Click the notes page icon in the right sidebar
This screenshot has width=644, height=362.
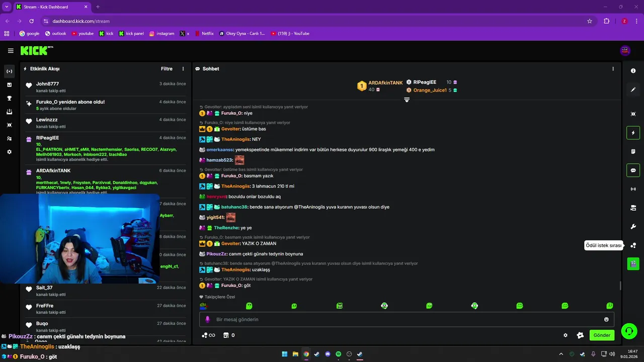[x=633, y=151]
